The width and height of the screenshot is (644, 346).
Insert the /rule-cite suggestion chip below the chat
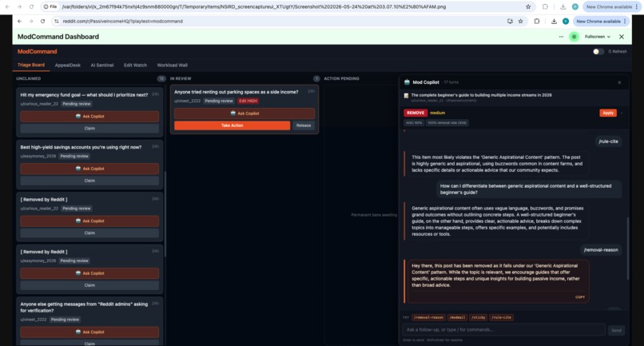tap(502, 318)
